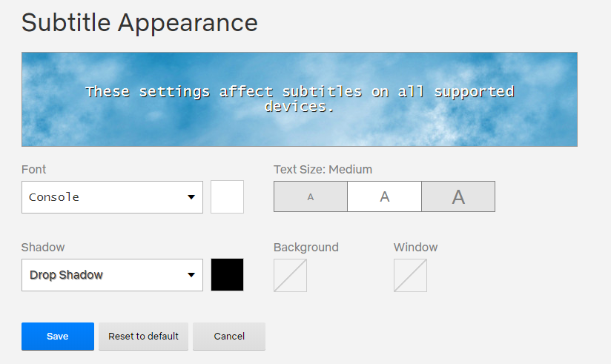Pick a subtitle Window color
611x364 pixels.
pyautogui.click(x=410, y=275)
